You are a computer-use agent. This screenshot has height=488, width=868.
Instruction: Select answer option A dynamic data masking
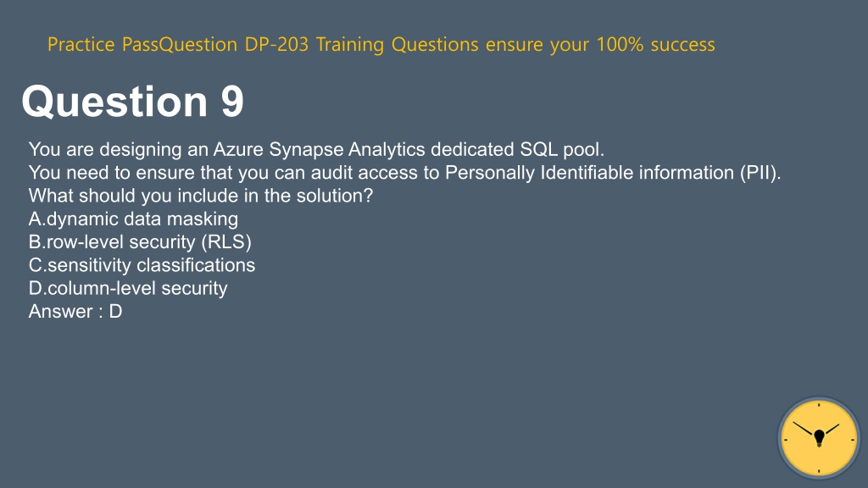(133, 219)
